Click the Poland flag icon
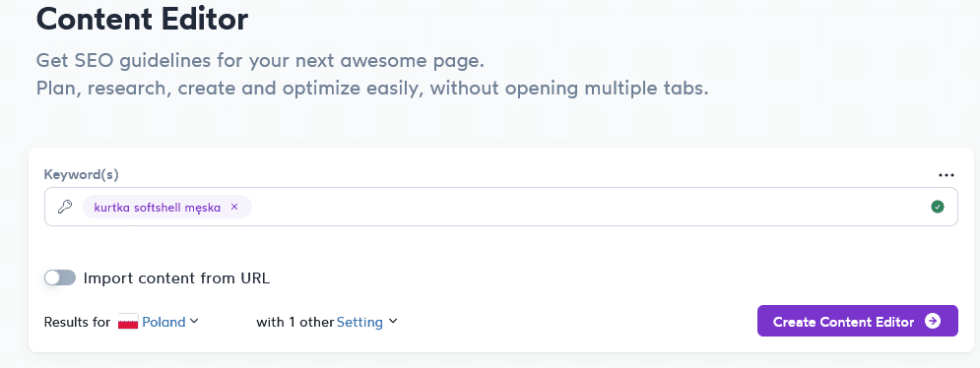This screenshot has height=368, width=980. click(128, 323)
